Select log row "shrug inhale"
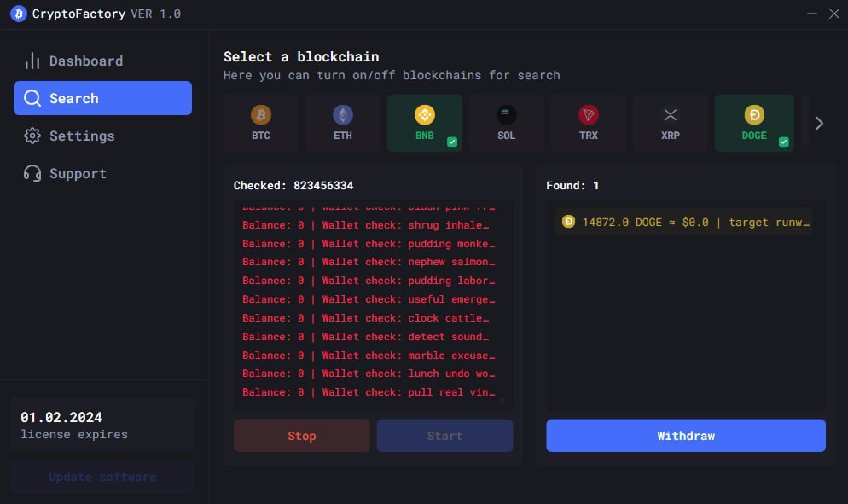 tap(366, 225)
